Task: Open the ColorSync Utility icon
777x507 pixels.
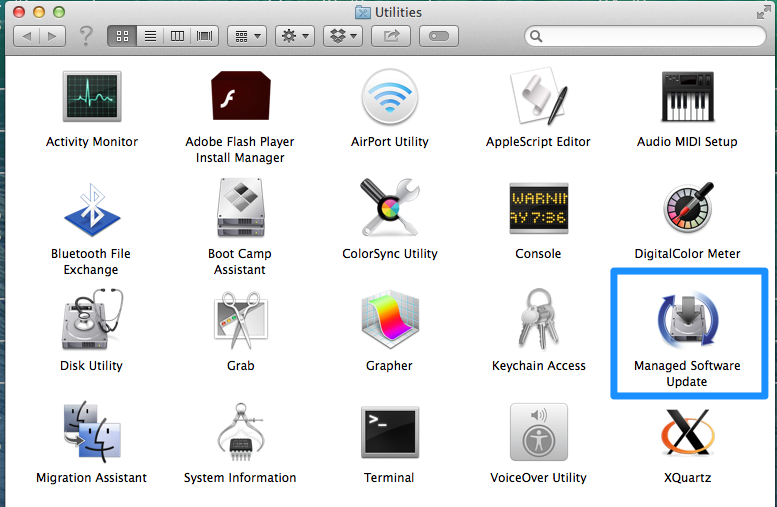Action: [x=389, y=207]
